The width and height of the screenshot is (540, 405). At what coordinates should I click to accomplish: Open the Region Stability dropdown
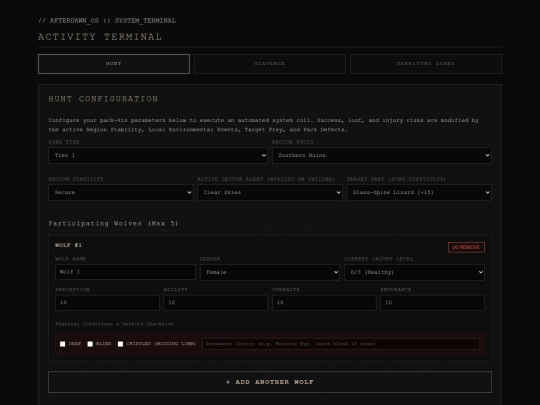pyautogui.click(x=121, y=193)
